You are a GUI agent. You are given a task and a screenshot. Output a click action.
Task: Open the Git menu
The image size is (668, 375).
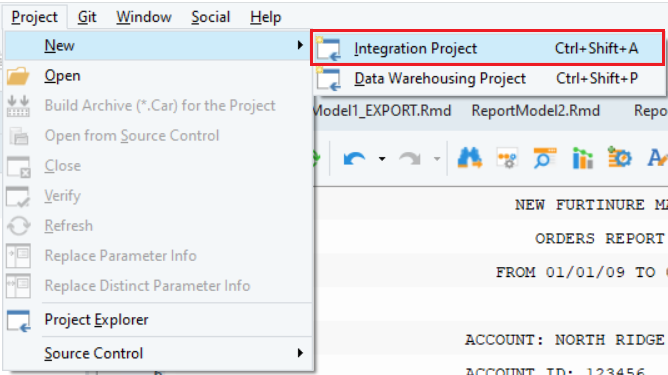pos(87,17)
